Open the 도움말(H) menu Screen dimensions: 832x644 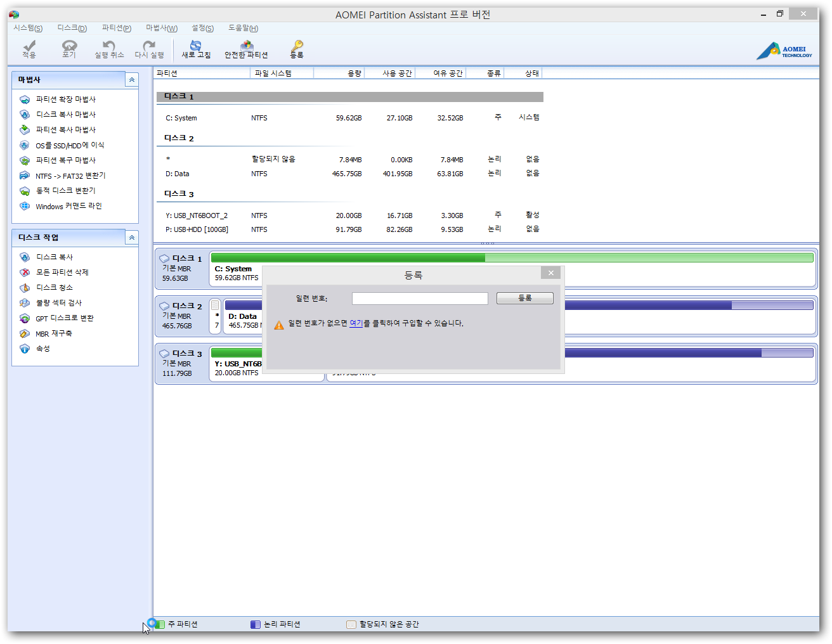[x=243, y=28]
